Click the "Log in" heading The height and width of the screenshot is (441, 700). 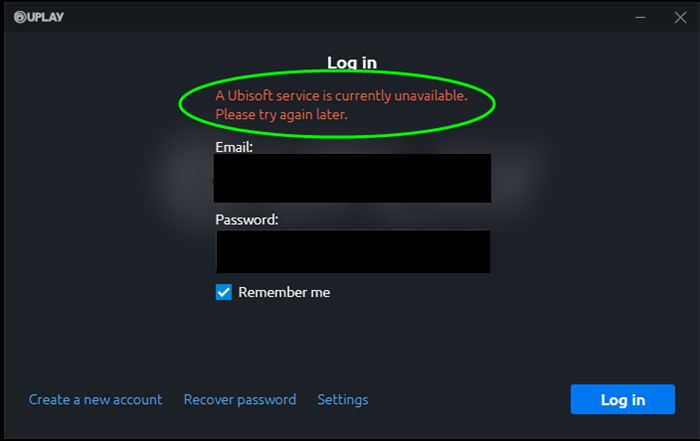tap(352, 63)
